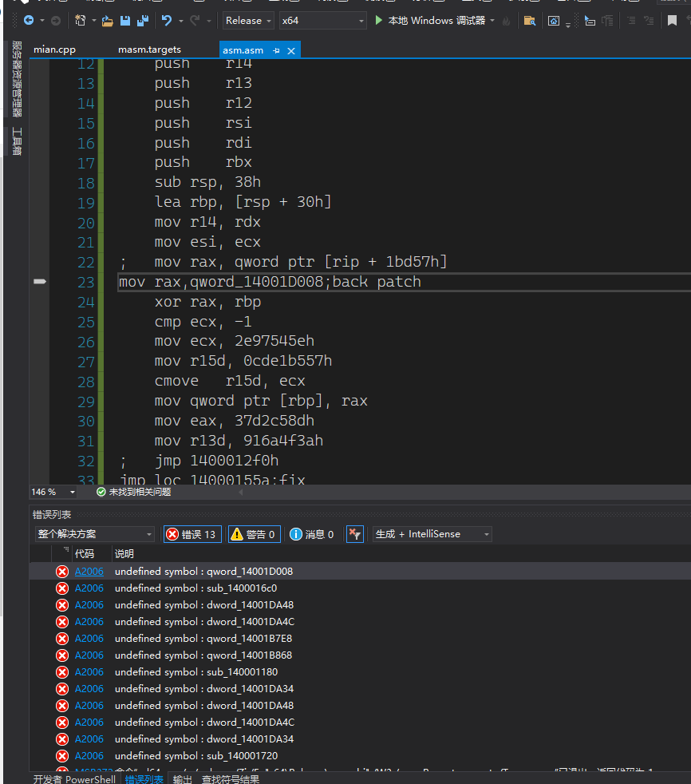Click the Redo arrow icon
The image size is (691, 784).
195,21
